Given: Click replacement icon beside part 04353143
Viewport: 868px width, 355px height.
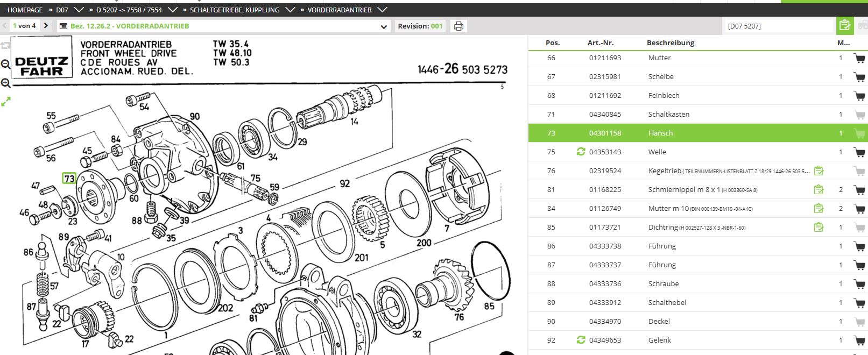Looking at the screenshot, I should 581,152.
